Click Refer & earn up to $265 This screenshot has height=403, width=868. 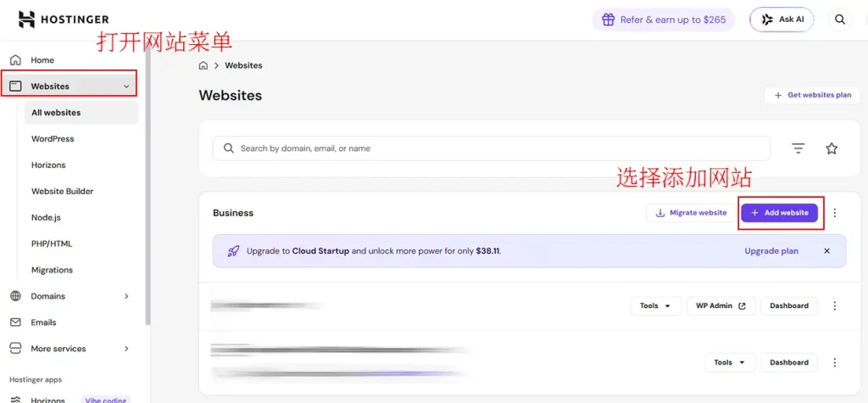tap(663, 20)
